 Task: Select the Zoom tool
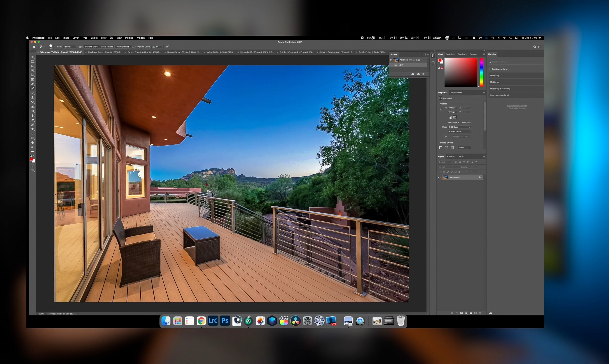tap(32, 147)
